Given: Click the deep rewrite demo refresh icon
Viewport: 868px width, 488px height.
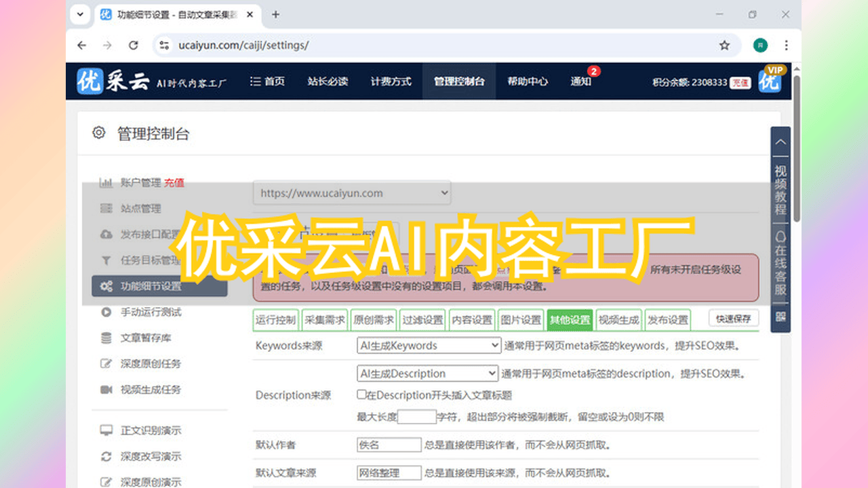Looking at the screenshot, I should click(x=106, y=456).
